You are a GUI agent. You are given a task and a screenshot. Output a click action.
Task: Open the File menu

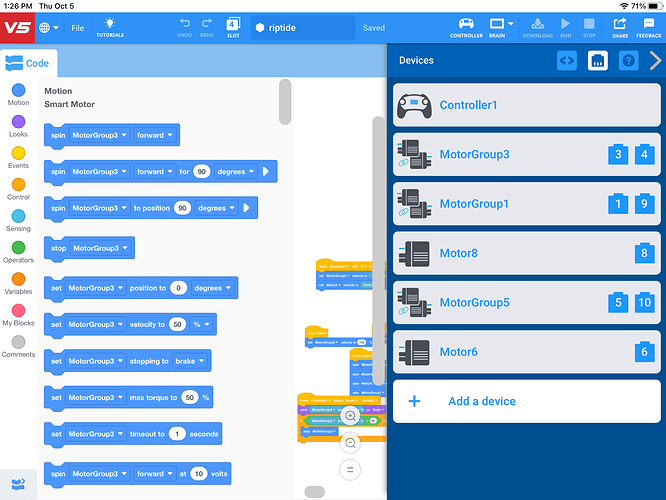click(x=78, y=28)
